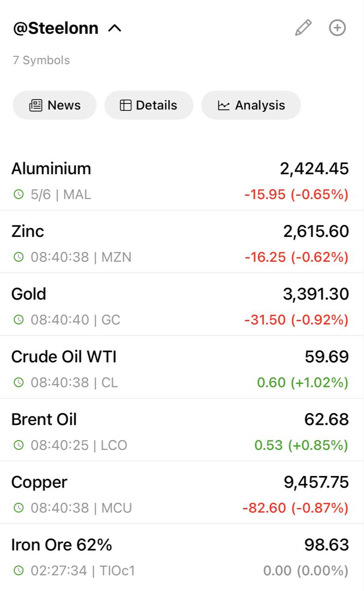Image resolution: width=364 pixels, height=591 pixels.
Task: Select Iron Ore 62% entry
Action: coord(182,557)
